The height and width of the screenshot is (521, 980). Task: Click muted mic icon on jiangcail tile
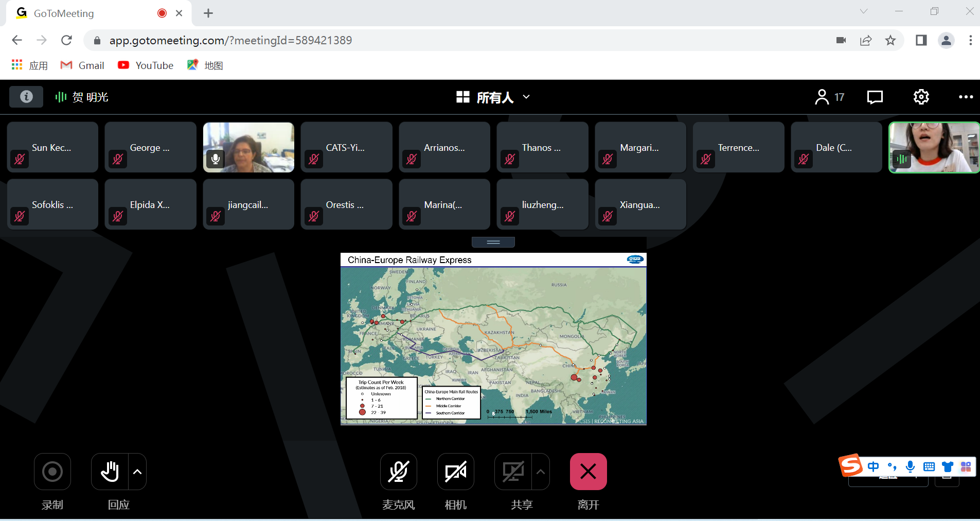pos(216,216)
